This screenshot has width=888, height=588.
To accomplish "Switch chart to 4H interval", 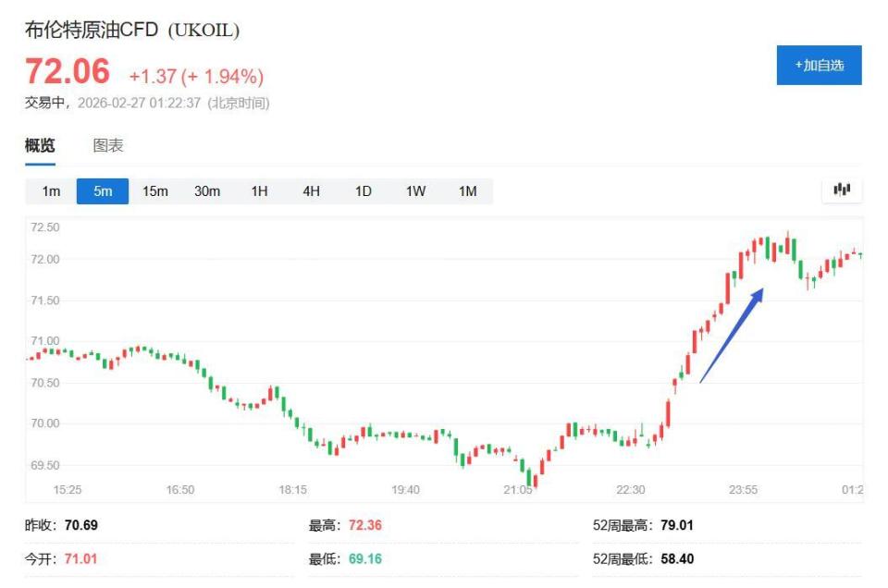I will pos(311,191).
